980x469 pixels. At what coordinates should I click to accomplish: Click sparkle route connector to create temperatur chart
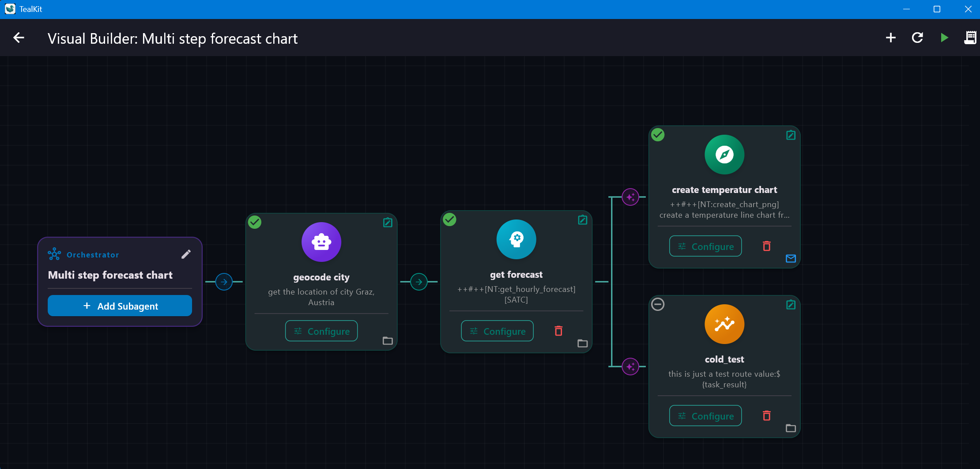point(630,197)
